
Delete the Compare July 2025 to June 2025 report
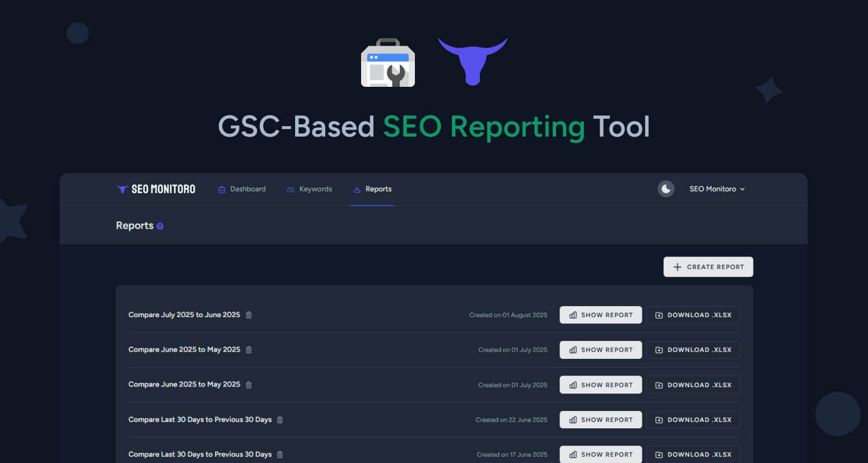[x=249, y=315]
